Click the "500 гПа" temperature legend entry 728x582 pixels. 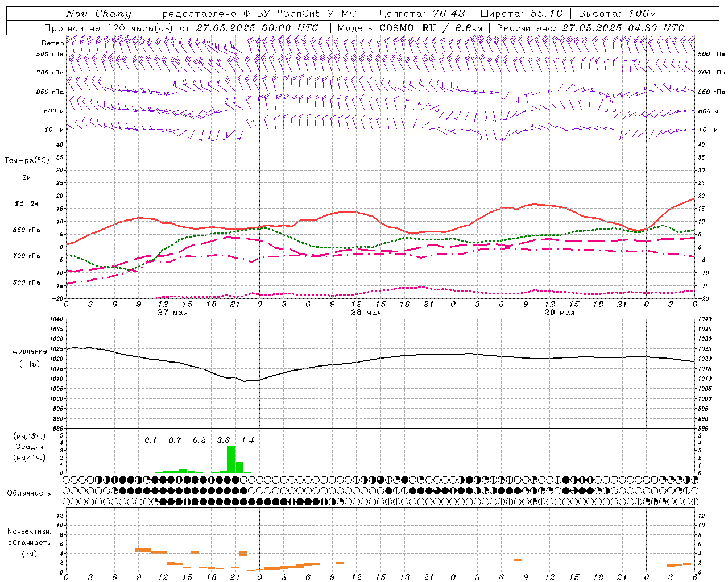tap(26, 282)
